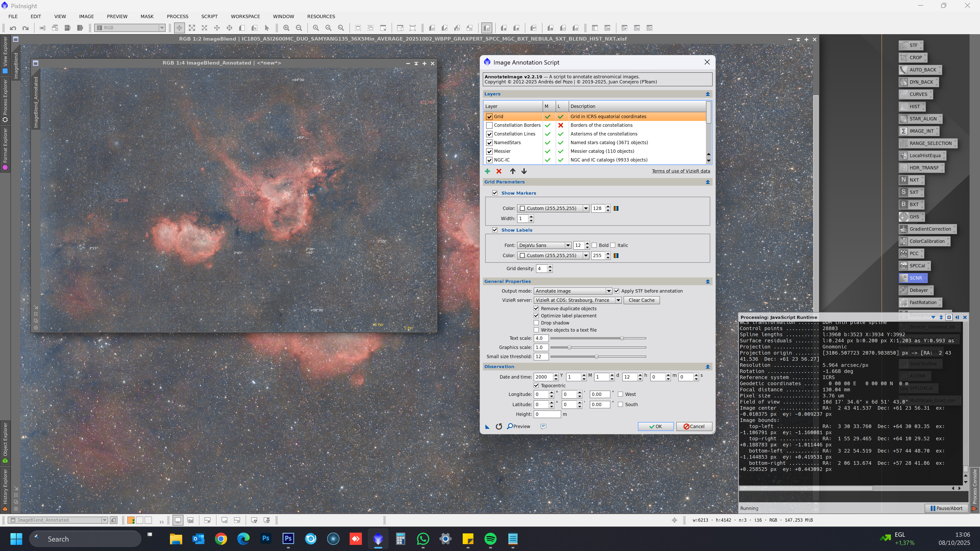Click the green add layer plus icon

[x=487, y=171]
